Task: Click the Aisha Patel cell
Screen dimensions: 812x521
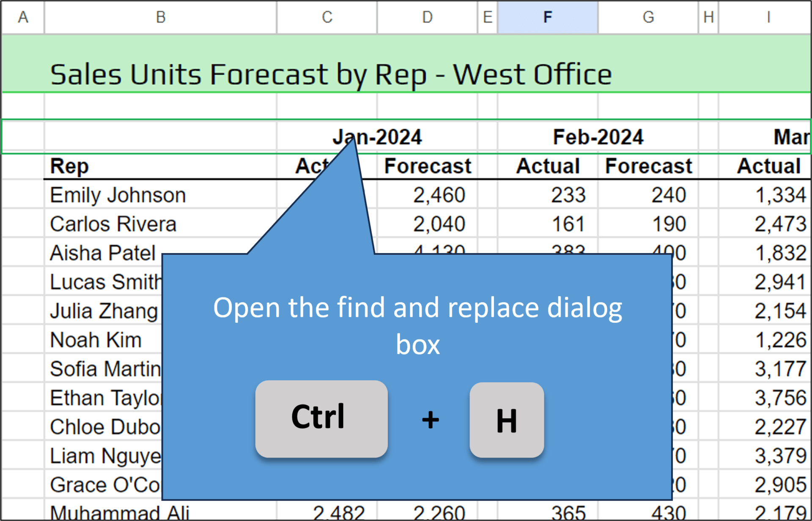Action: tap(103, 253)
